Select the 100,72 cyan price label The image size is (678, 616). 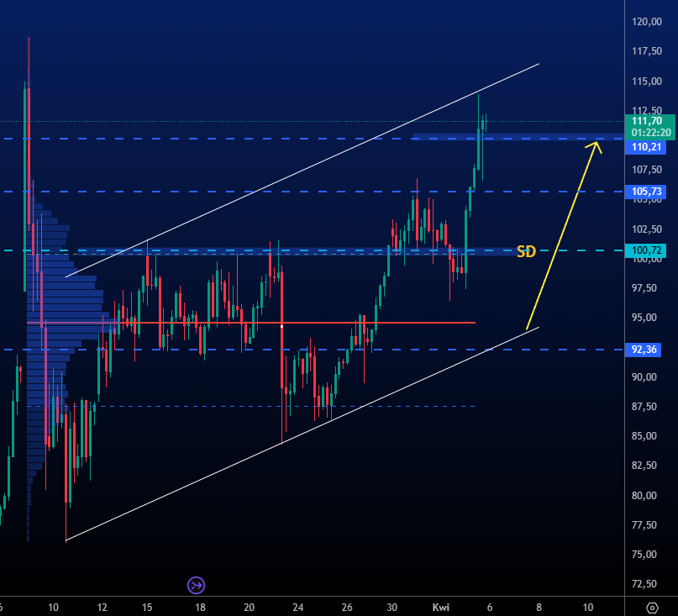(x=646, y=250)
